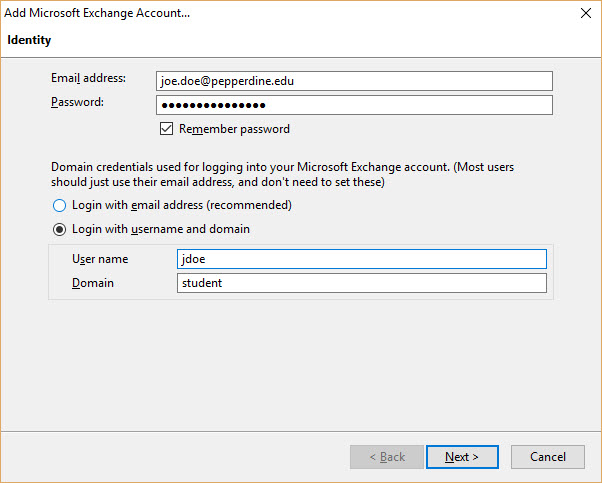
Task: Uncheck the Remember password checkbox
Action: 166,129
